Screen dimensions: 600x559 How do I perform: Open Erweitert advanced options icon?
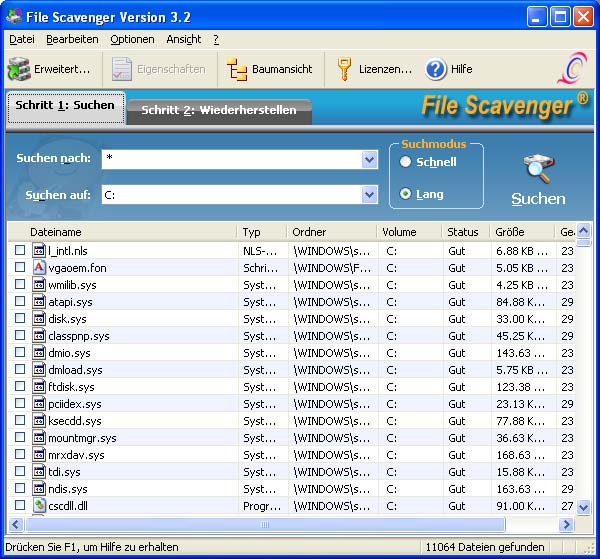19,69
